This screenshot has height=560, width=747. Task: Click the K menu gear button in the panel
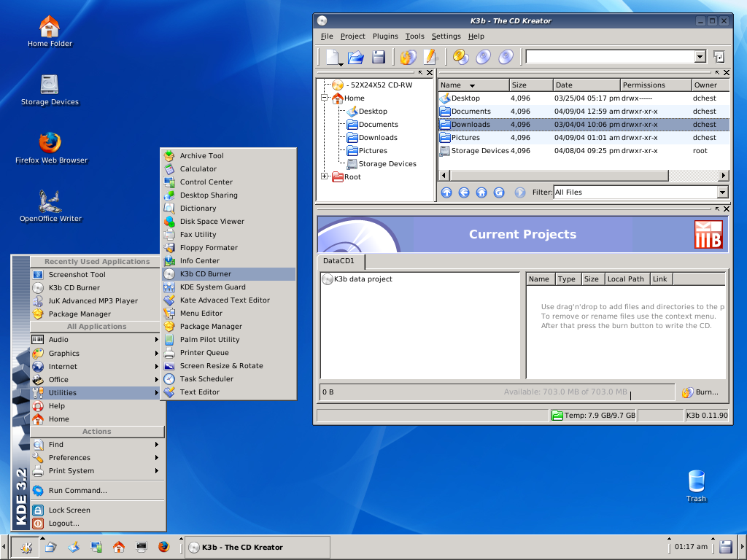tap(26, 547)
